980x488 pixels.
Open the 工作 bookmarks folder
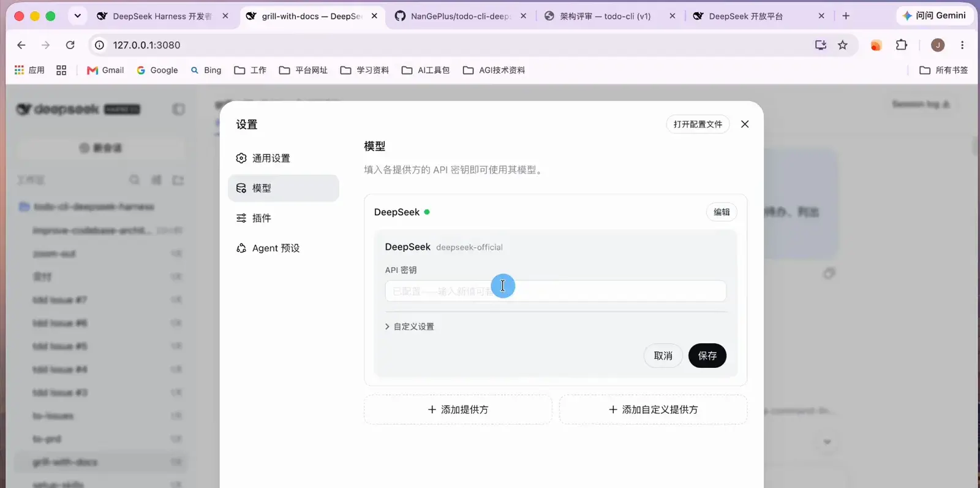pos(250,71)
